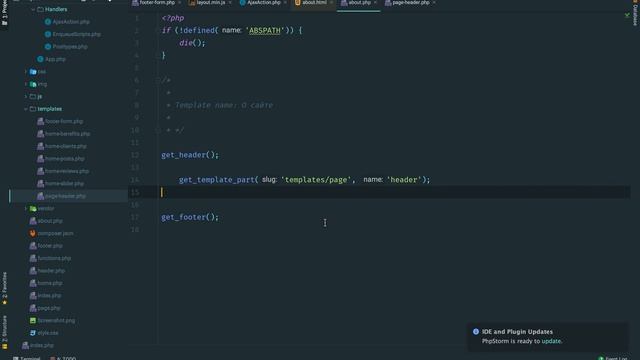640x360 pixels.
Task: Open home-reviews.php in the tree
Action: (67, 171)
